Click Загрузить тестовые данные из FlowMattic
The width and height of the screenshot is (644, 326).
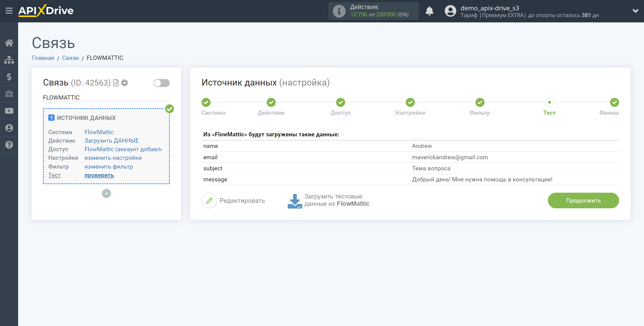pos(337,200)
